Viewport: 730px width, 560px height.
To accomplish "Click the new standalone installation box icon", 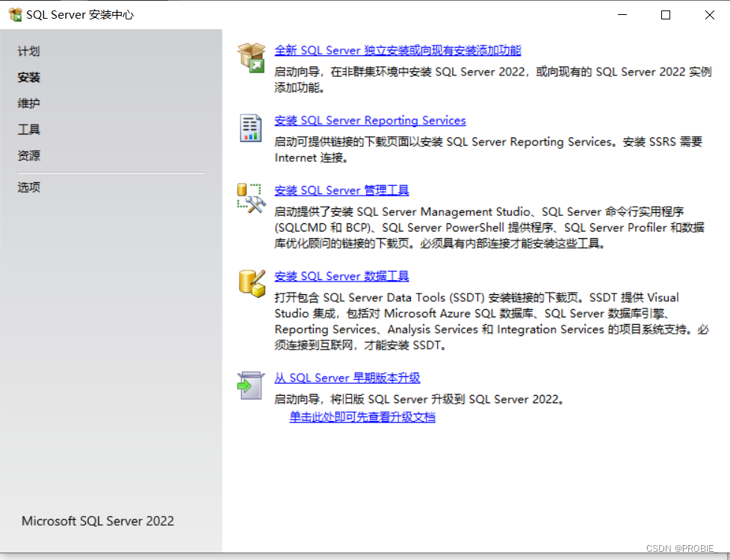I will point(251,57).
